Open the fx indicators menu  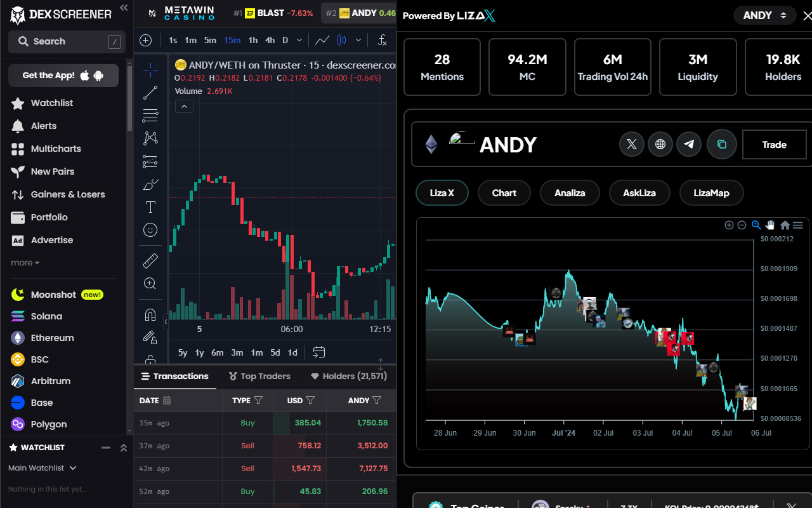(x=382, y=41)
